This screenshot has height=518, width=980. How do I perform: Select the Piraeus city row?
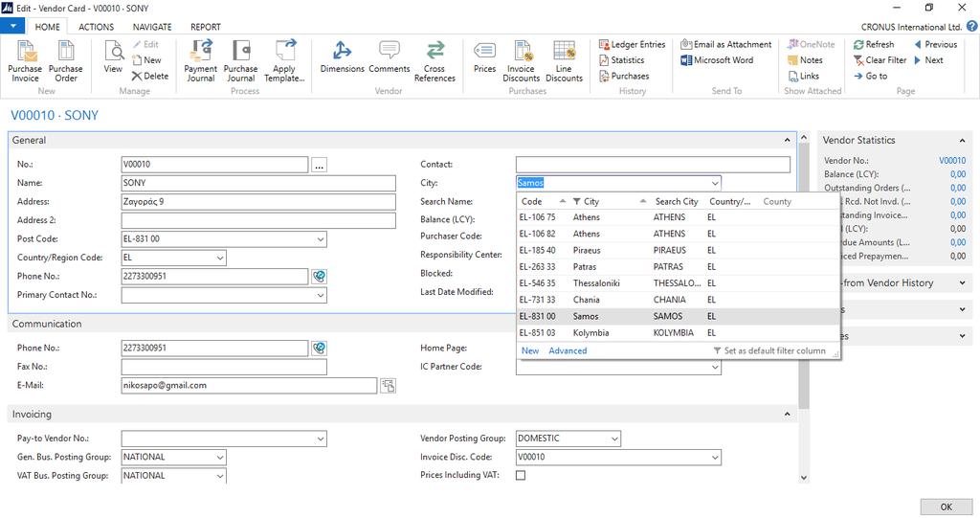(679, 250)
